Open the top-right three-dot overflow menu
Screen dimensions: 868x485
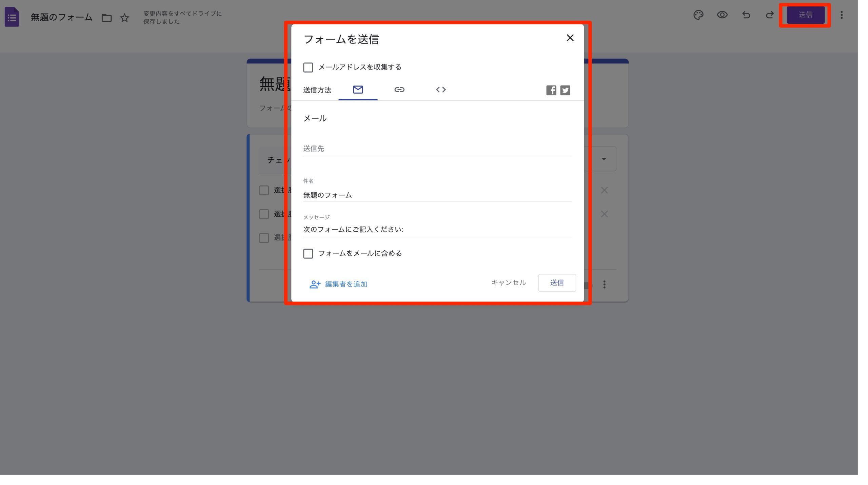coord(842,15)
